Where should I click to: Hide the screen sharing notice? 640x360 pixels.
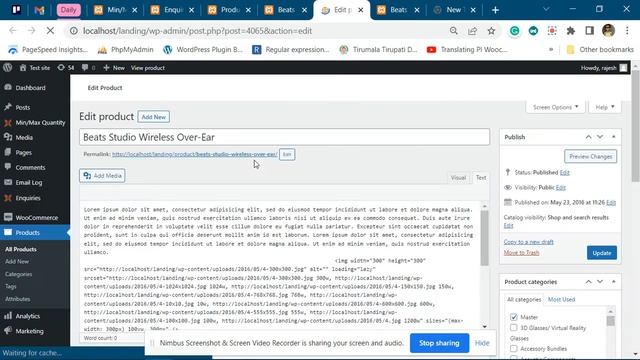tap(482, 343)
